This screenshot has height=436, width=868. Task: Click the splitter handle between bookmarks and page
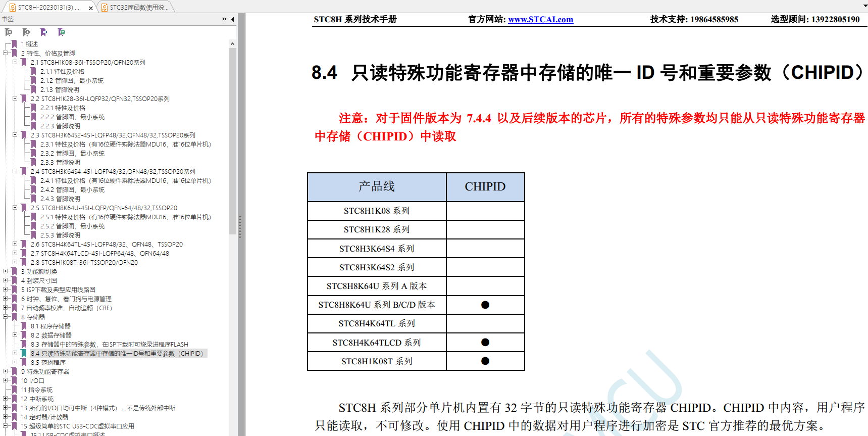240,226
